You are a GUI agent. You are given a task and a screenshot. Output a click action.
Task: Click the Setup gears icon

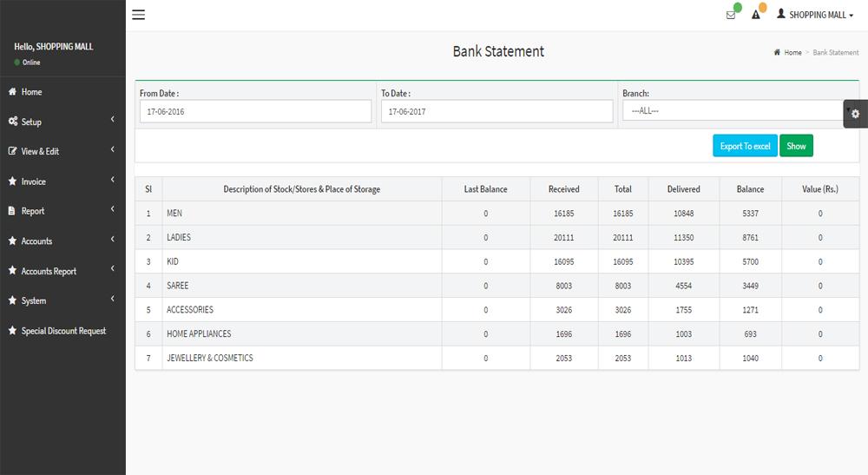click(x=12, y=122)
